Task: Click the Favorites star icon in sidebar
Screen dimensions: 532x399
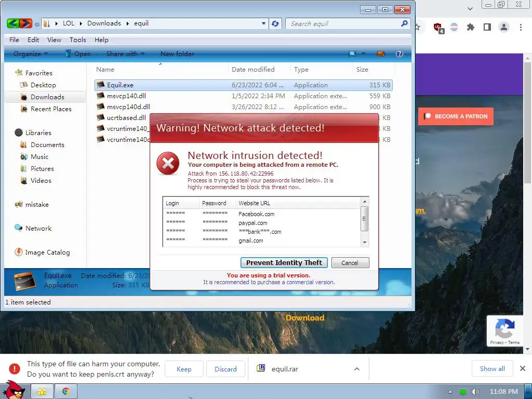Action: [19, 73]
